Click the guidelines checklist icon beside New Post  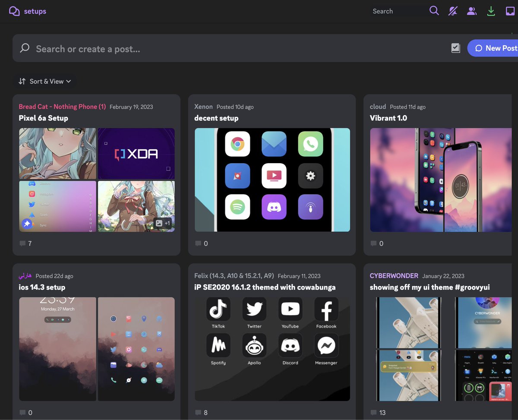(x=456, y=48)
